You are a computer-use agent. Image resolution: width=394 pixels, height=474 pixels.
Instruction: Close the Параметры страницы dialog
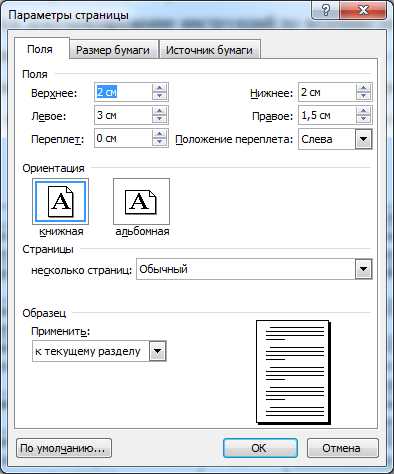tap(363, 11)
